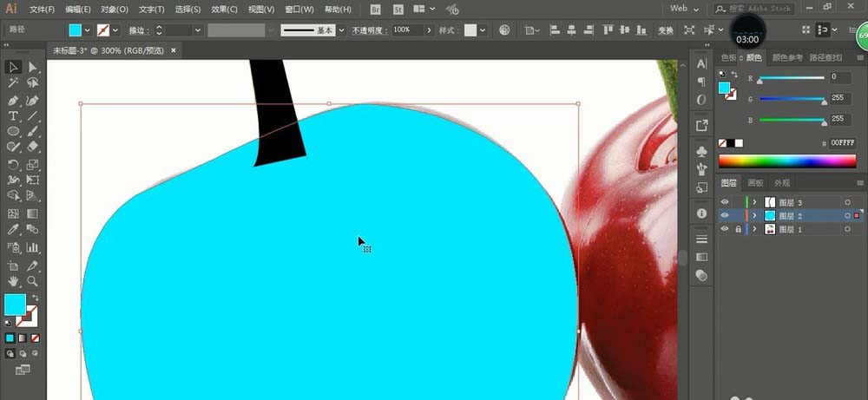Select the Scale tool
Screen dimensions: 868x400
tap(33, 164)
